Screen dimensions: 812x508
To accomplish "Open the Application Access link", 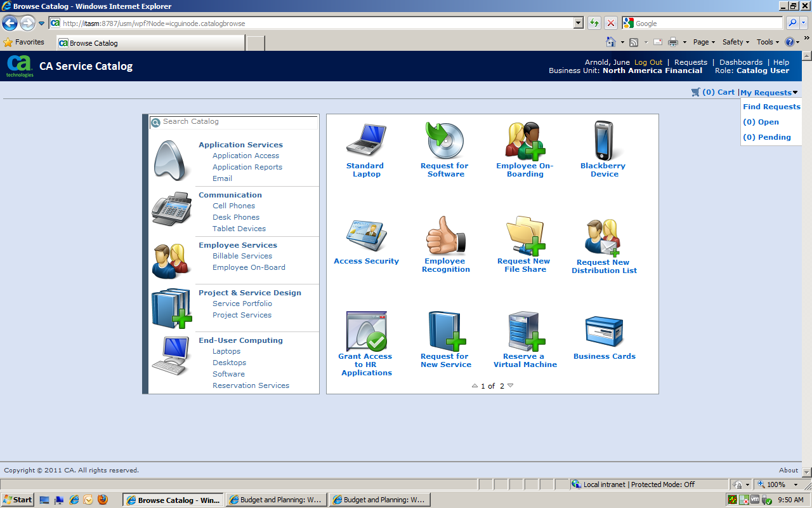I will click(246, 156).
